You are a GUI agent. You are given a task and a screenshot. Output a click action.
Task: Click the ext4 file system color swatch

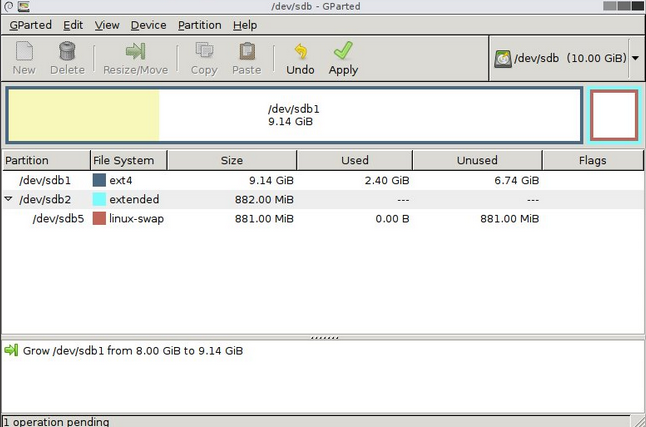pos(99,181)
